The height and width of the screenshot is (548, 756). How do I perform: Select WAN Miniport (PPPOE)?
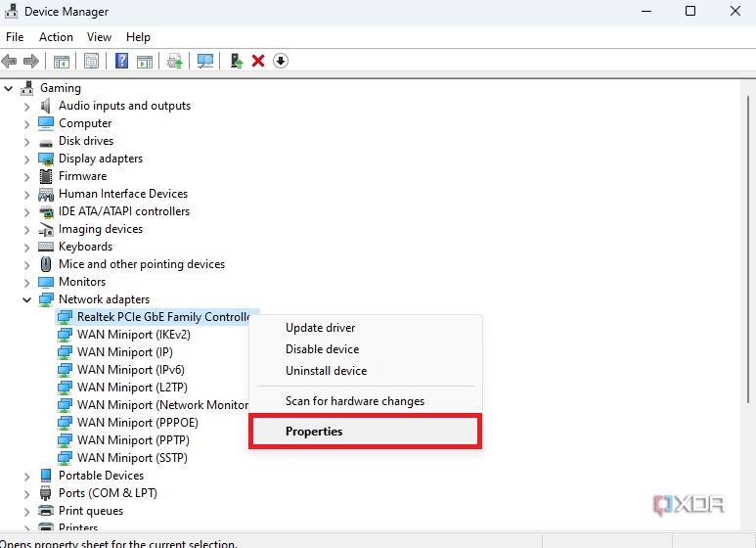(x=138, y=423)
